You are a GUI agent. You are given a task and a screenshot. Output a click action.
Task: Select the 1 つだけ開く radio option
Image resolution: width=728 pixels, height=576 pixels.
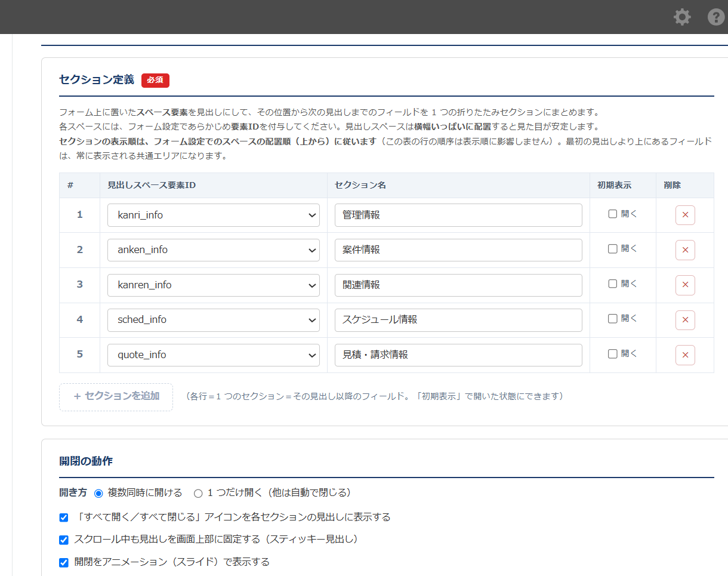pyautogui.click(x=198, y=493)
